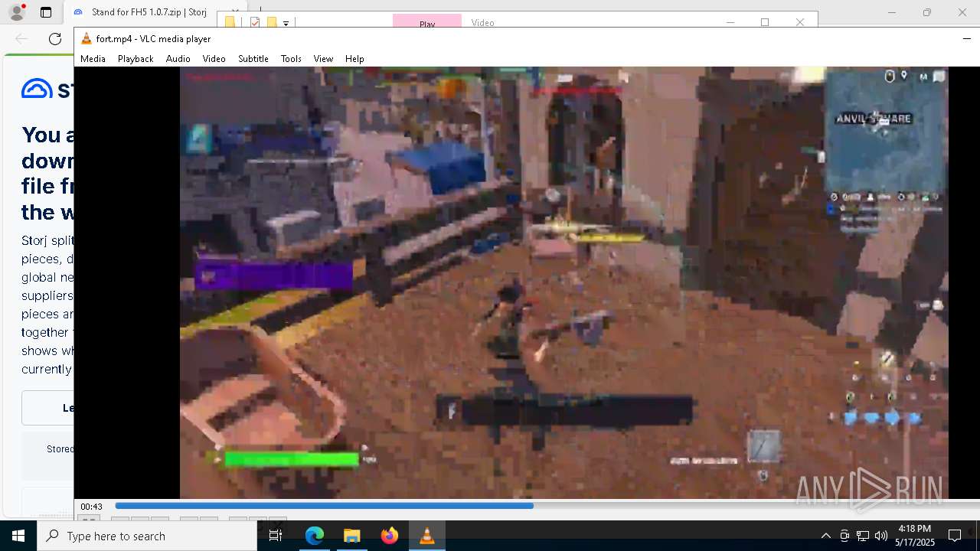Open the notification center icon
The width and height of the screenshot is (980, 551).
pyautogui.click(x=955, y=536)
